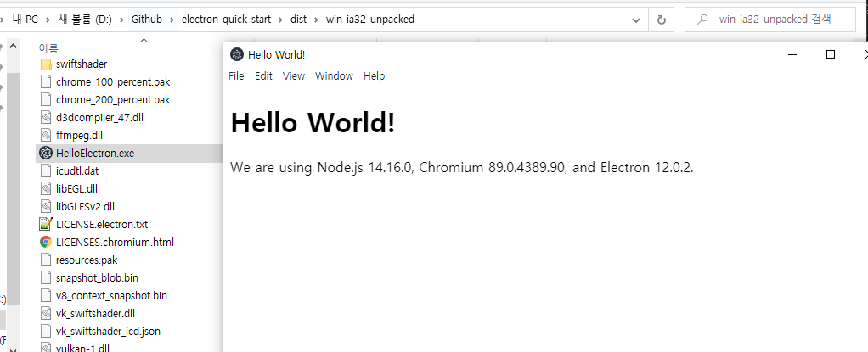Click the vk_swiftshader_icd.json file icon
Screen dimensions: 868x352
[x=46, y=331]
